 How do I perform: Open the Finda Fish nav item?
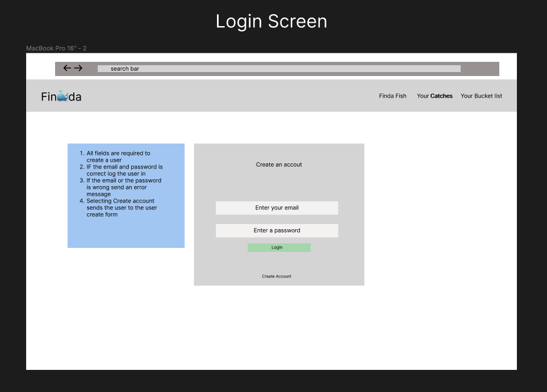coord(392,96)
